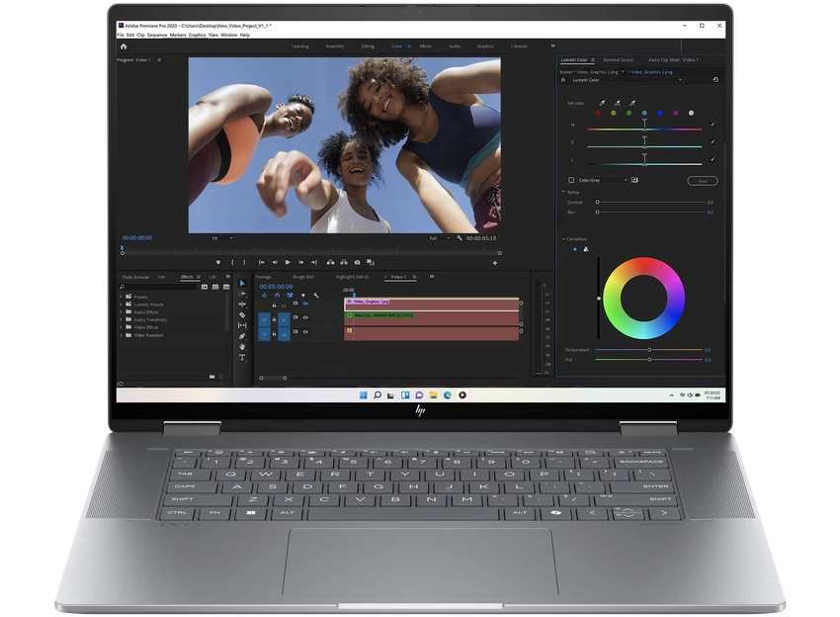Click the Reset button in Lumetri Color
Viewport: 840px width, 617px height.
pyautogui.click(x=703, y=181)
